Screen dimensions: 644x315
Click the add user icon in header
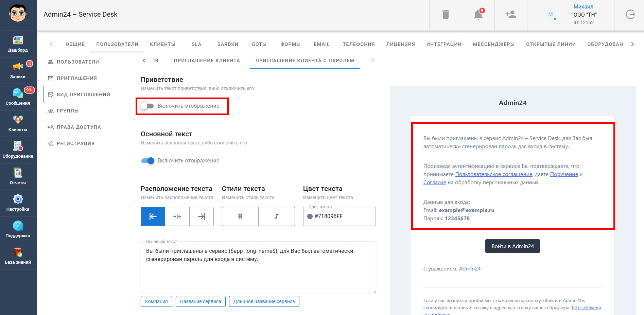click(x=511, y=14)
